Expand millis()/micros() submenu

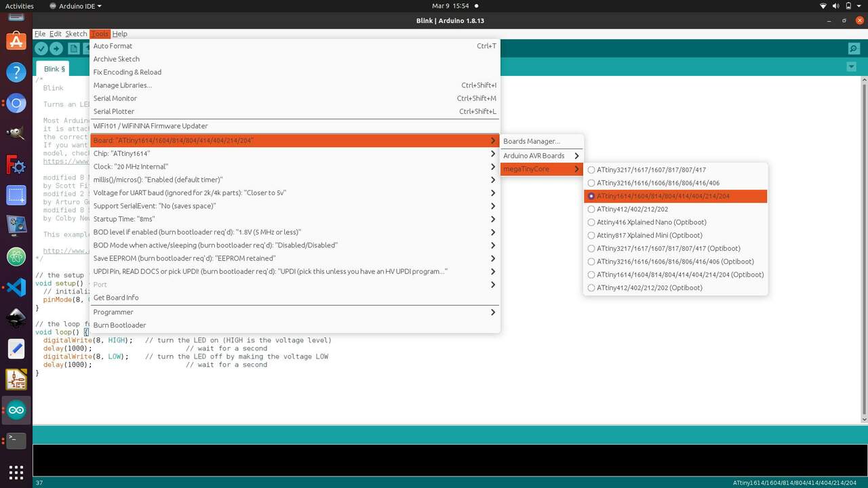295,180
